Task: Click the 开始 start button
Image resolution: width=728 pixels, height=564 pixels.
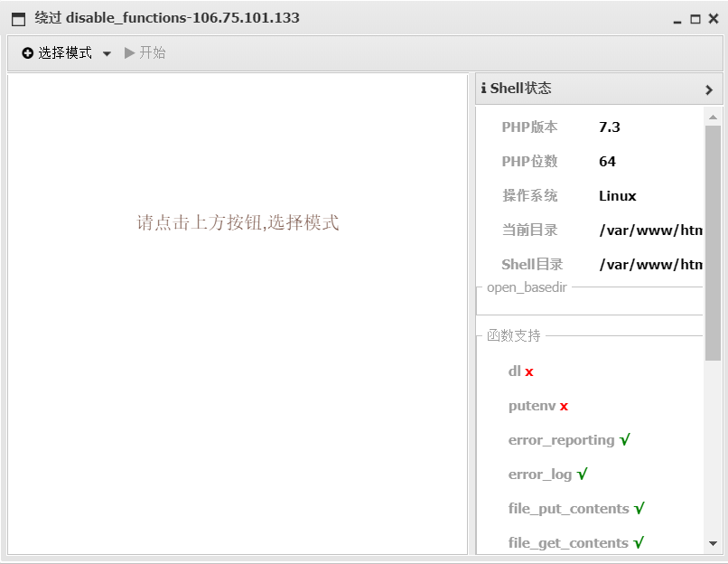Action: pos(145,52)
